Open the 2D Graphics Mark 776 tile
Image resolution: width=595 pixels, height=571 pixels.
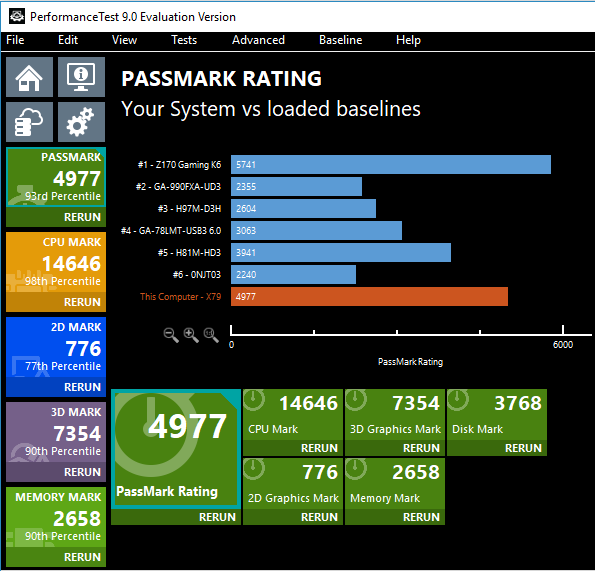(x=293, y=484)
